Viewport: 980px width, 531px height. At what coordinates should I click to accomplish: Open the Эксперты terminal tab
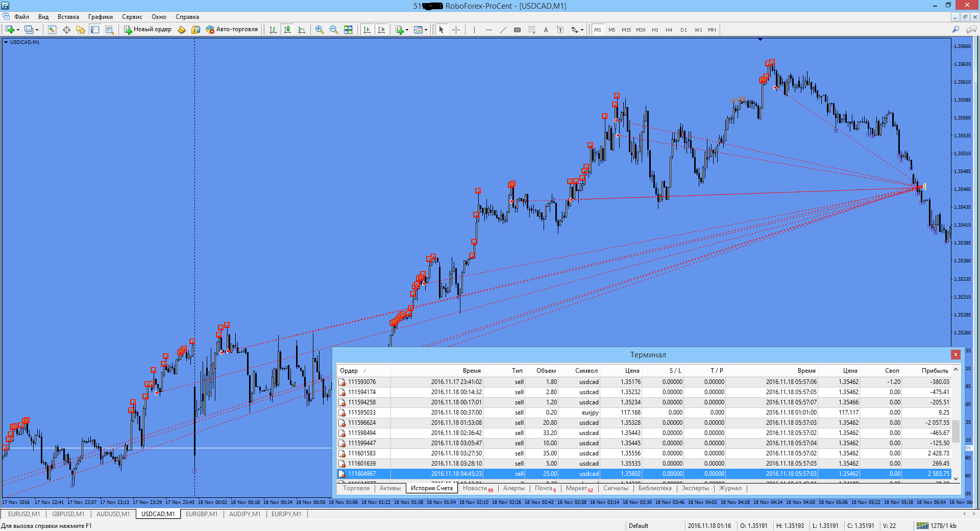point(695,488)
